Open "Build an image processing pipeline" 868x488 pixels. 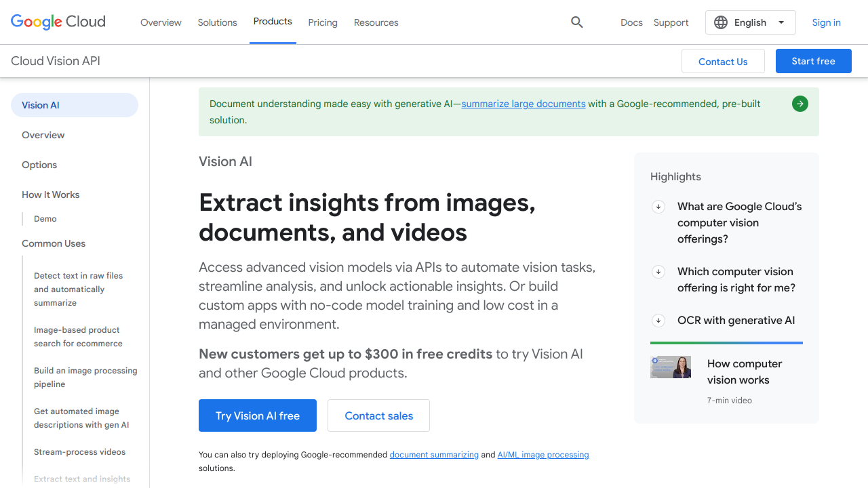pyautogui.click(x=85, y=378)
